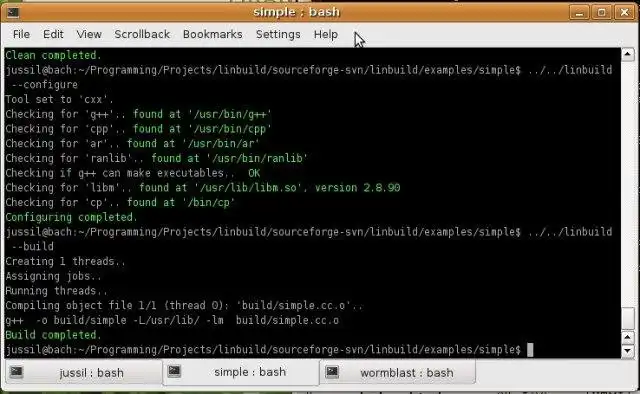
Task: Open the Help menu
Action: pyautogui.click(x=326, y=34)
